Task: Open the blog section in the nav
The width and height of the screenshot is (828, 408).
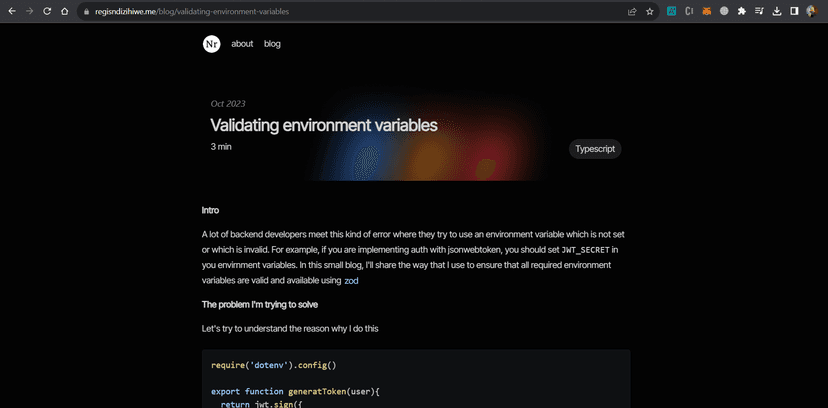Action: 272,44
